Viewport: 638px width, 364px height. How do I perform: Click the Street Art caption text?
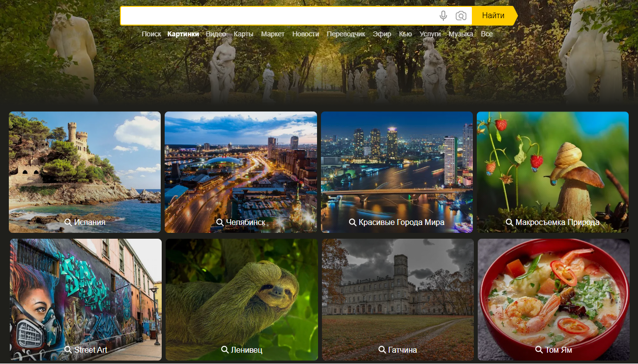click(x=91, y=350)
